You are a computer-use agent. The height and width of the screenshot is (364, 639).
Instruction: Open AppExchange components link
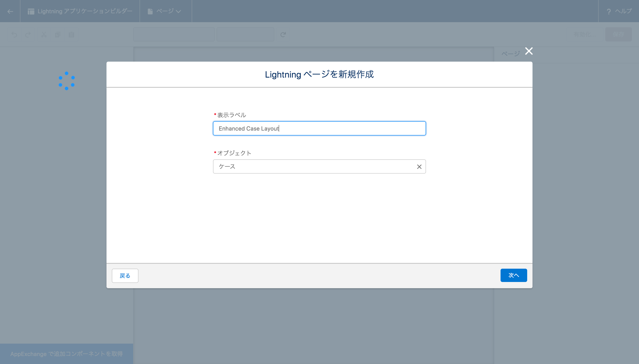(x=66, y=354)
